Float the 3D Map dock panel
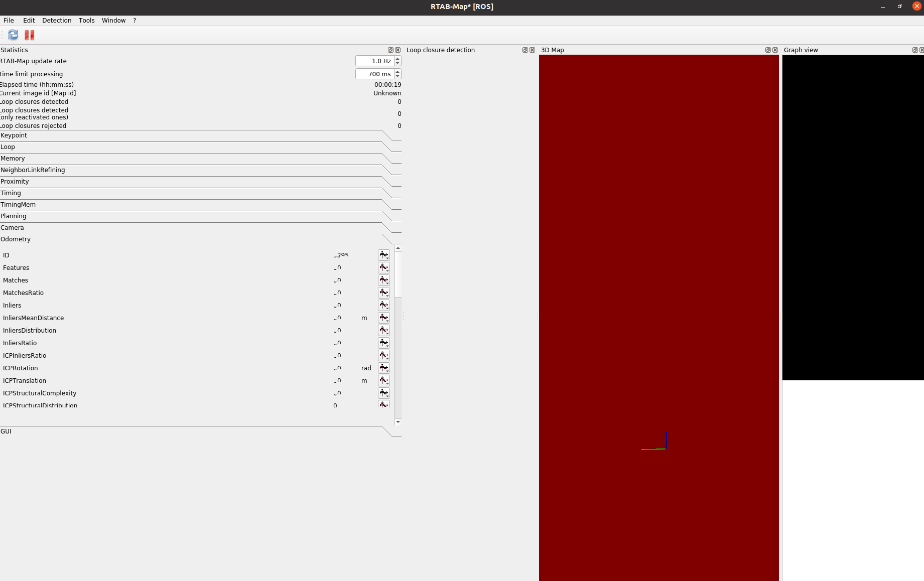 [767, 50]
